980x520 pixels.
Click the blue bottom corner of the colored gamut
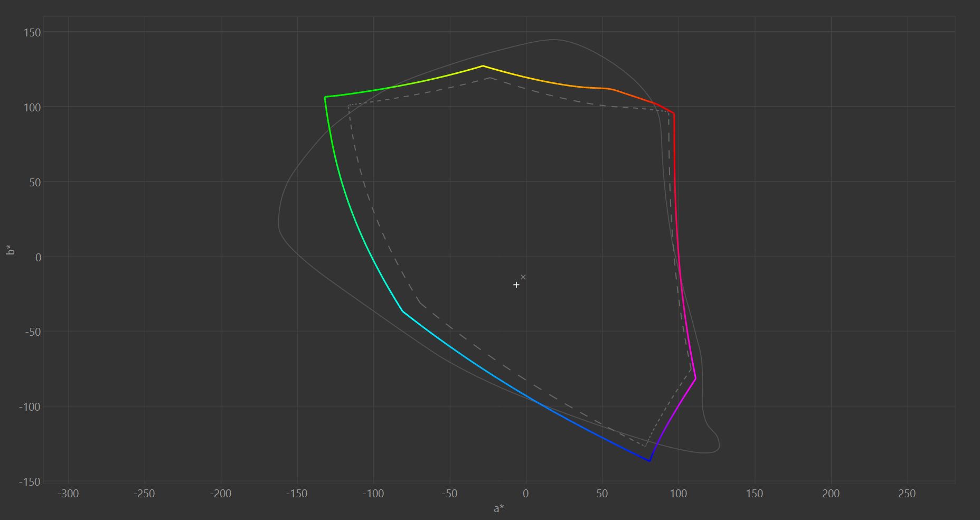coord(649,461)
